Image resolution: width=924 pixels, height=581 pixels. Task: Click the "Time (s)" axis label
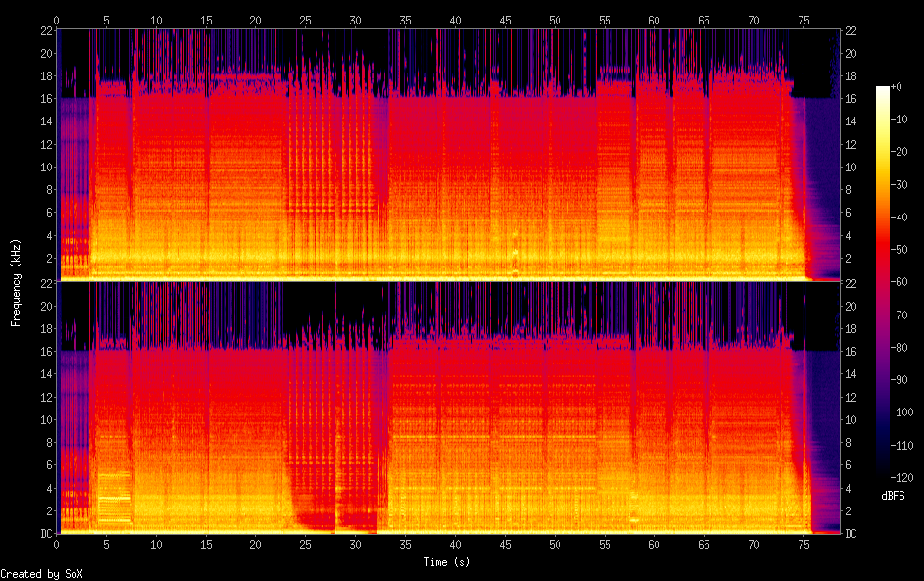pos(449,562)
